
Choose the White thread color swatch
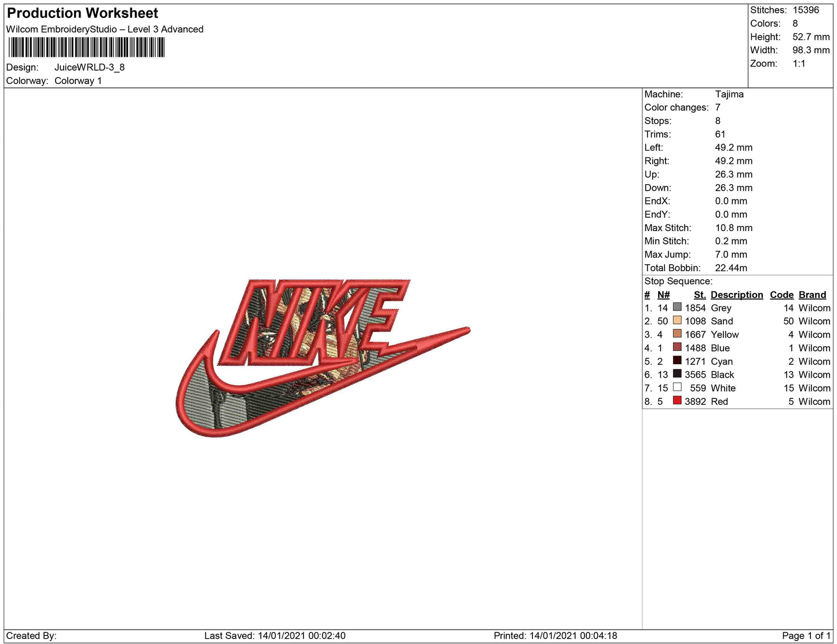pos(677,387)
